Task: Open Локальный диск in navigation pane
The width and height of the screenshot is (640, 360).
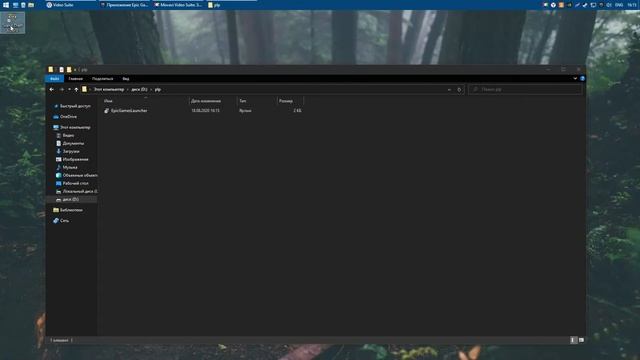Action: [80, 191]
